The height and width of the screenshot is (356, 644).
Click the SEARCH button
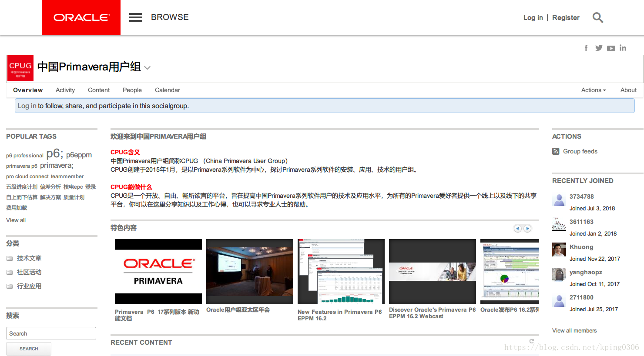[x=29, y=349]
